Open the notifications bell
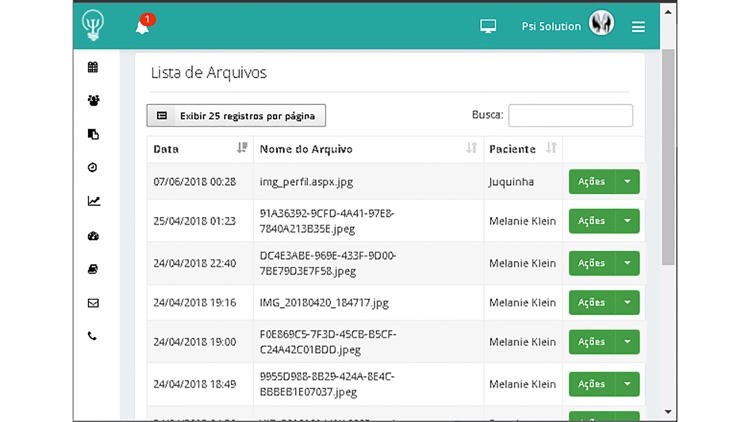Viewport: 750px width, 422px height. click(x=142, y=27)
